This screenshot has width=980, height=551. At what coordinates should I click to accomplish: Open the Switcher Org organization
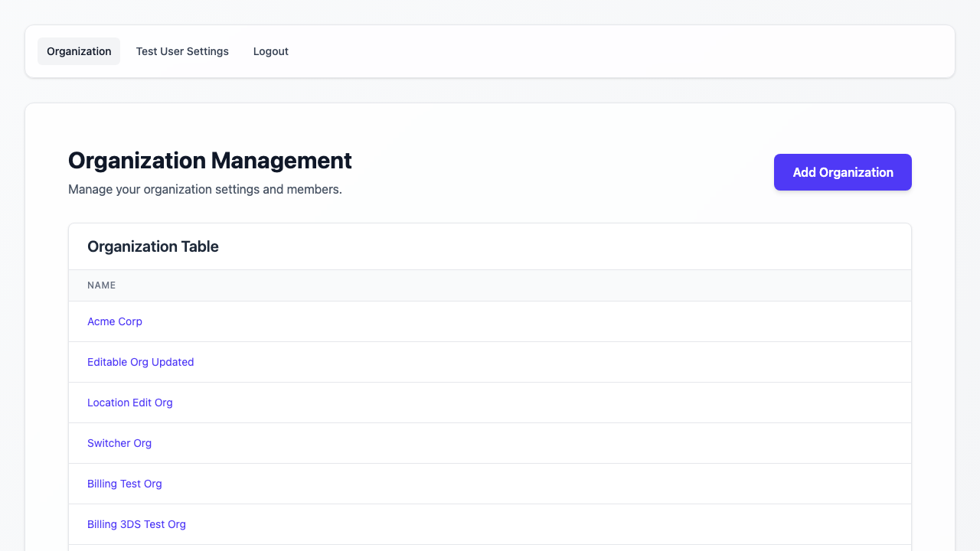(119, 443)
